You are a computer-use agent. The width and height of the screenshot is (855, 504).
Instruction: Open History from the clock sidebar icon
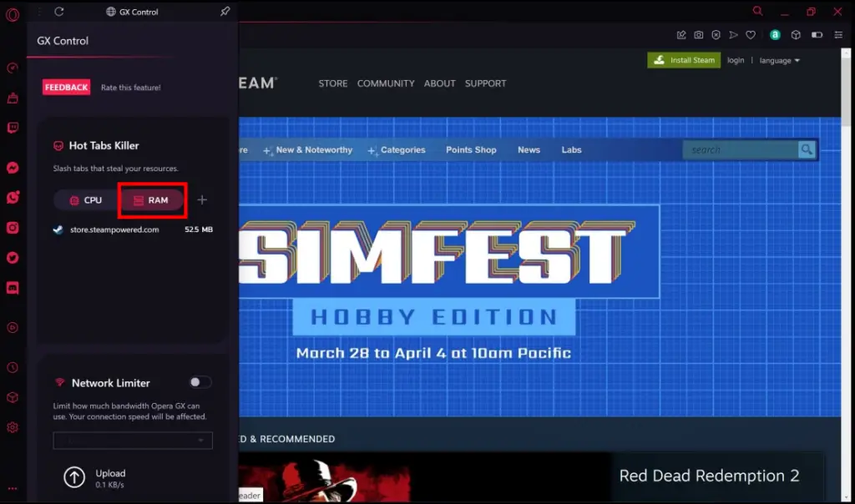coord(13,368)
